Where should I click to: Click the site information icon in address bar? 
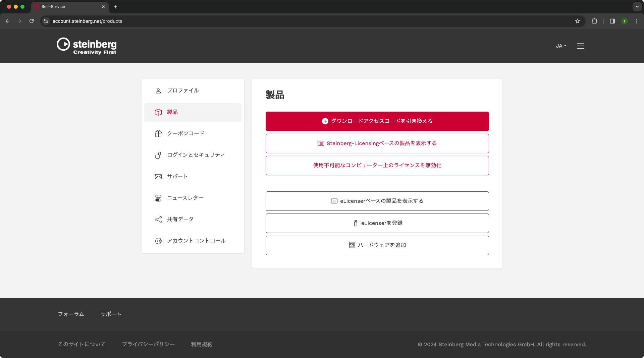[46, 21]
